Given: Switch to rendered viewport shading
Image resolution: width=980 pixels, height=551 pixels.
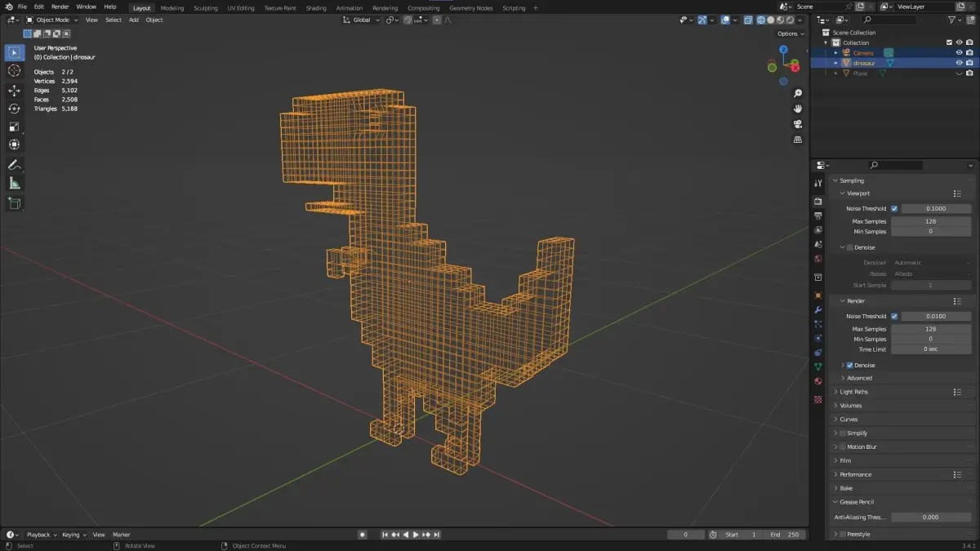Looking at the screenshot, I should tap(790, 20).
